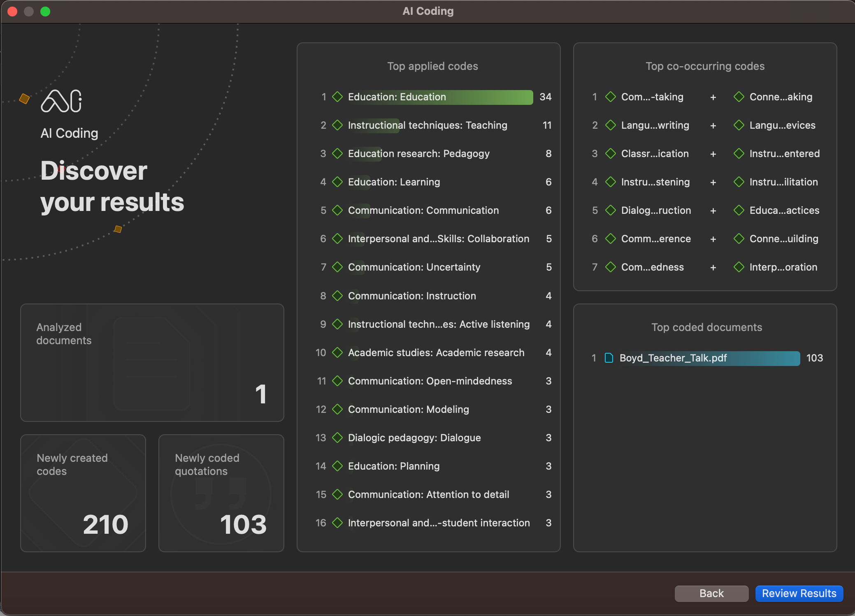Select the Classr...ication plus Instru...entered pair

click(x=713, y=154)
